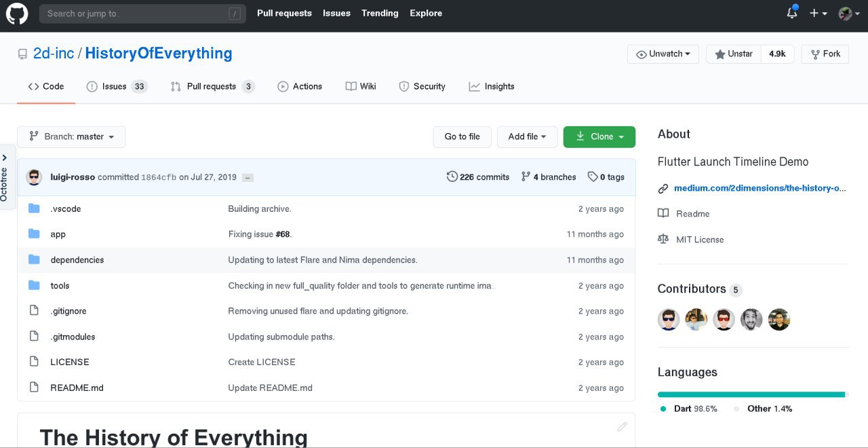Open the plus create-new menu
The width and height of the screenshot is (868, 448).
pos(818,14)
